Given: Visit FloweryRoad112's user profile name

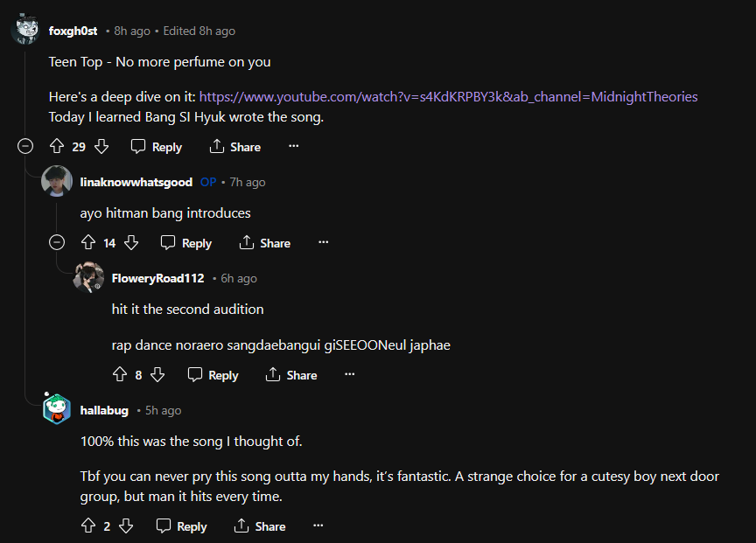Looking at the screenshot, I should click(157, 278).
